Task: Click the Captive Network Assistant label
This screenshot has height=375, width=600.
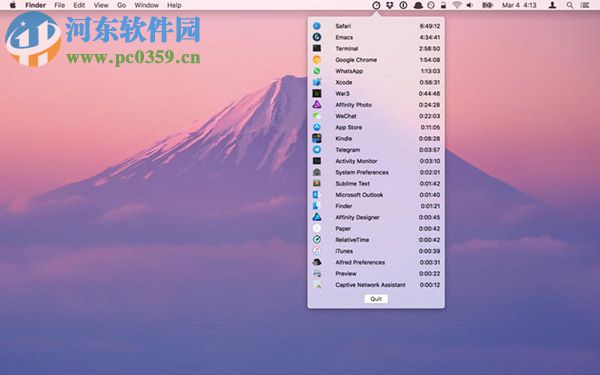Action: click(370, 285)
